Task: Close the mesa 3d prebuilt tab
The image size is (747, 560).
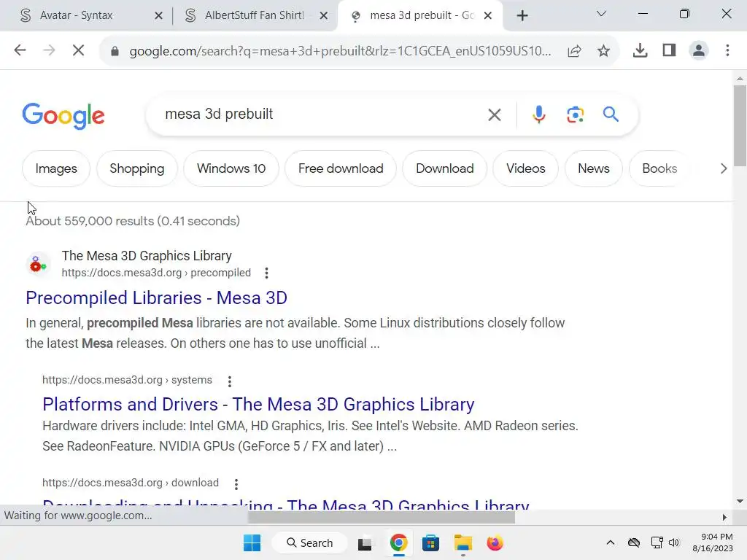Action: (x=488, y=16)
